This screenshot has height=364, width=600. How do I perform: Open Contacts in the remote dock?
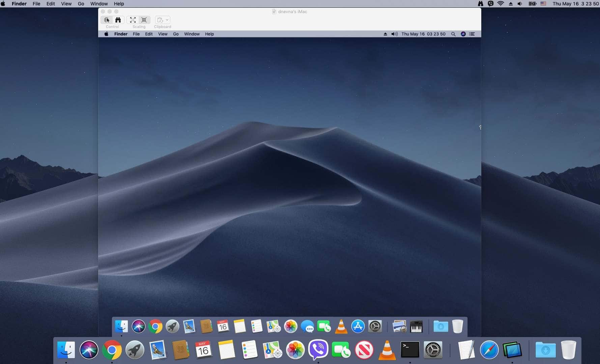coord(206,326)
